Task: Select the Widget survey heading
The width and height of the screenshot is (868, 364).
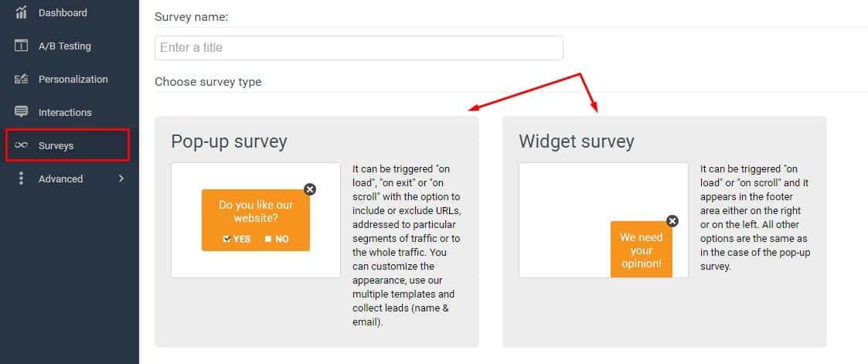Action: 577,141
